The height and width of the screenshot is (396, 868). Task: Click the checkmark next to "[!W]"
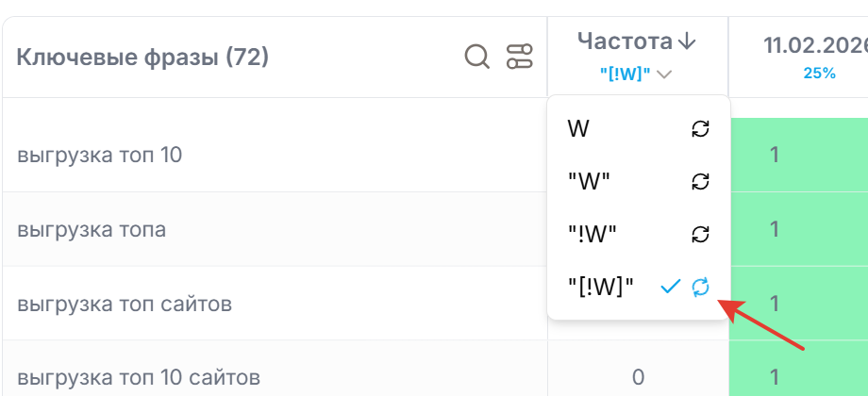point(670,288)
